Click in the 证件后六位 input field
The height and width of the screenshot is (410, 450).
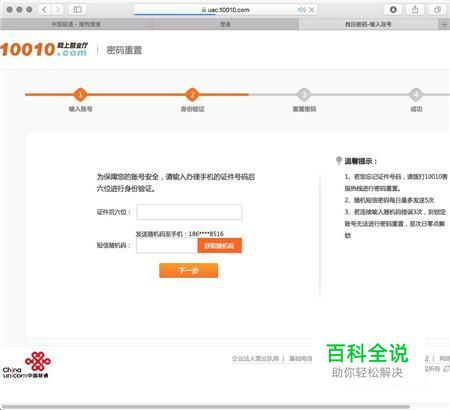coord(189,212)
